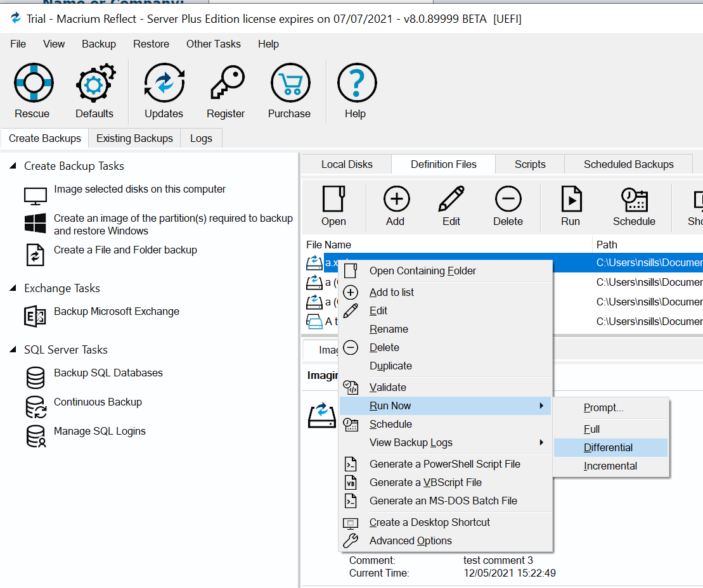This screenshot has width=703, height=588.
Task: Select Add to list in context menu
Action: [446, 292]
